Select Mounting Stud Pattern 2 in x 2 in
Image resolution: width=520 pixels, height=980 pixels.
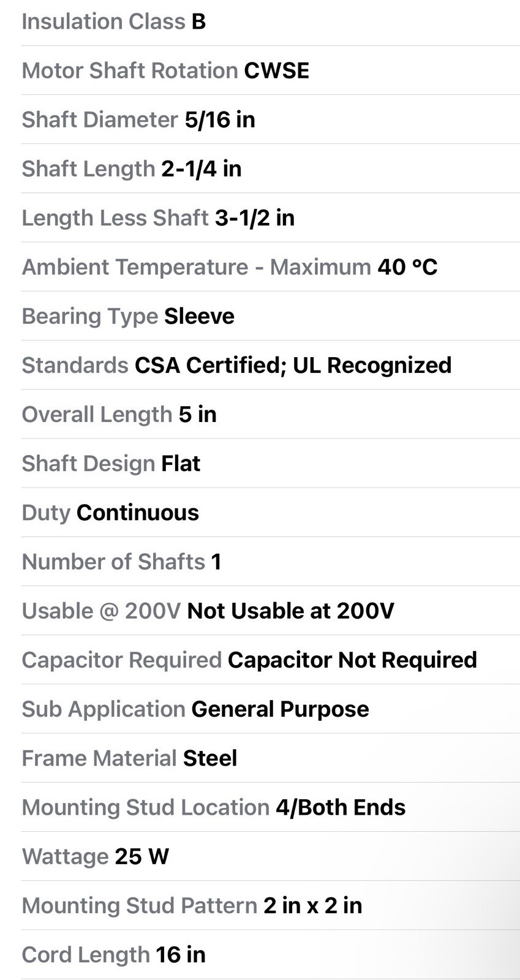tap(270, 905)
